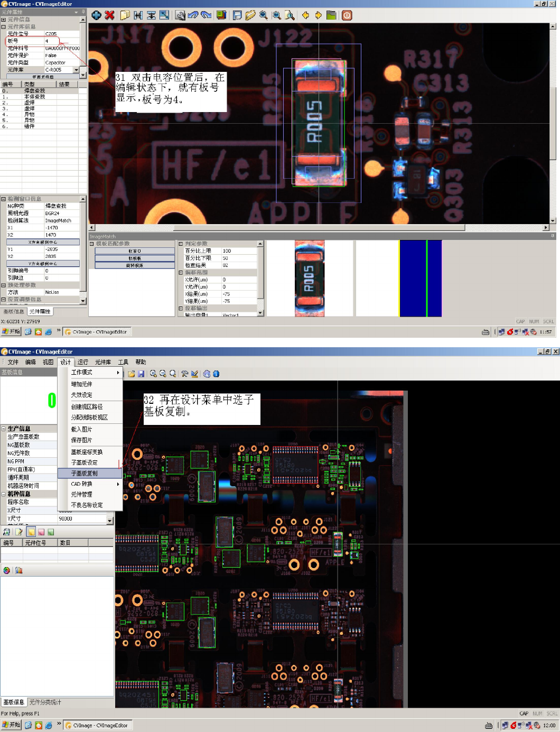Click the blue plus add icon
The width and height of the screenshot is (560, 732).
click(96, 15)
